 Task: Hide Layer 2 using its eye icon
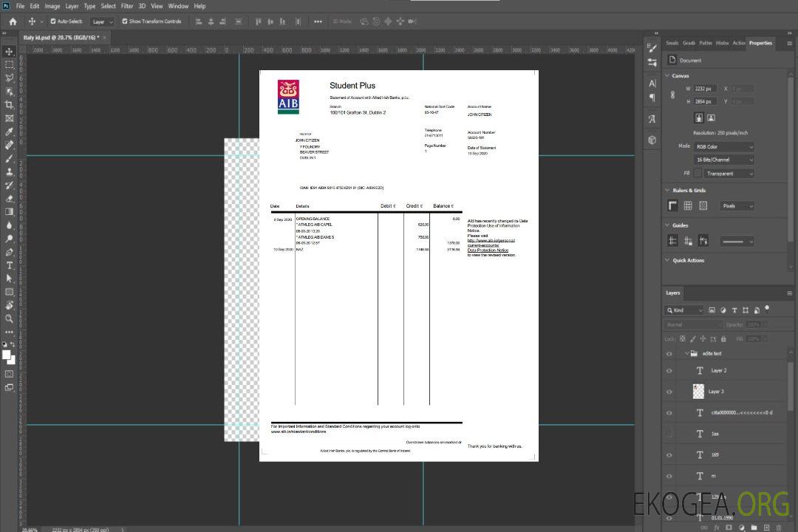click(x=669, y=371)
